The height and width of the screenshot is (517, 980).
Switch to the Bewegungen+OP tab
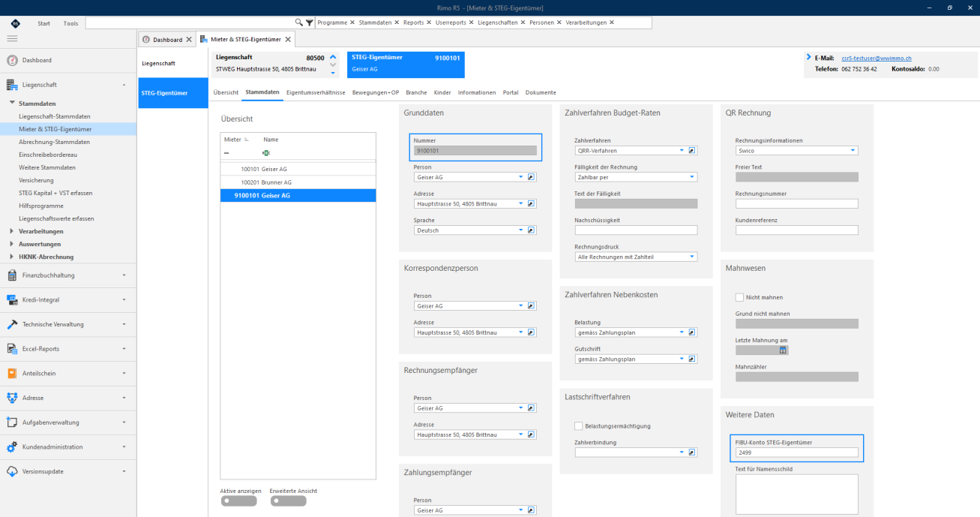click(376, 92)
